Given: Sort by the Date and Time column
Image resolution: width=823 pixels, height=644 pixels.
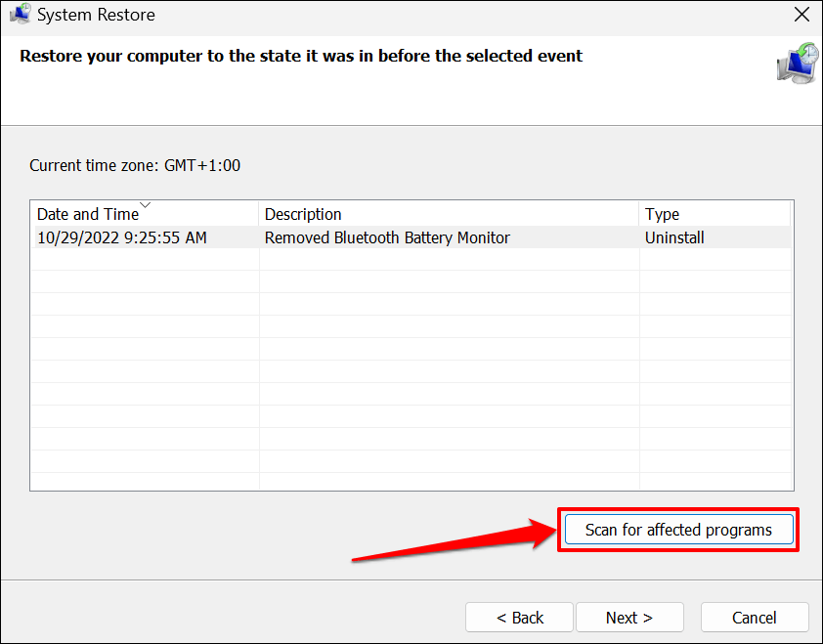Looking at the screenshot, I should coord(88,214).
